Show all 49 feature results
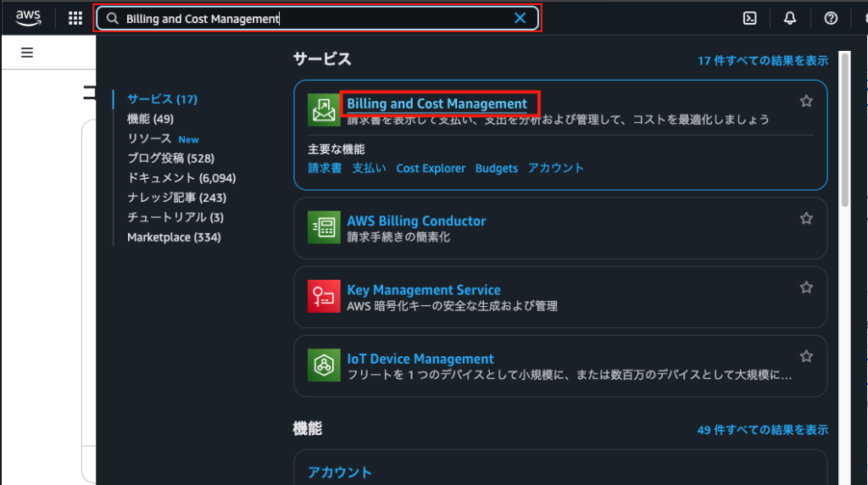 (763, 430)
